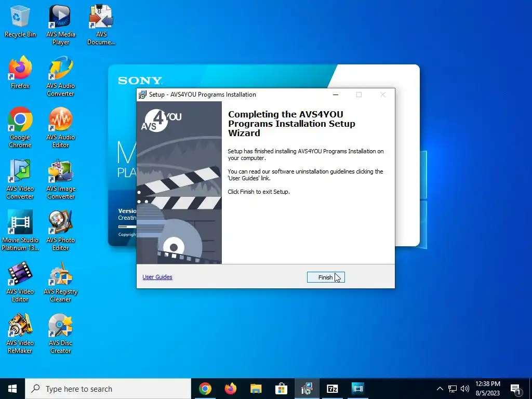Select AVS Audio Editor desktop icon
This screenshot has height=399, width=532.
point(61,128)
